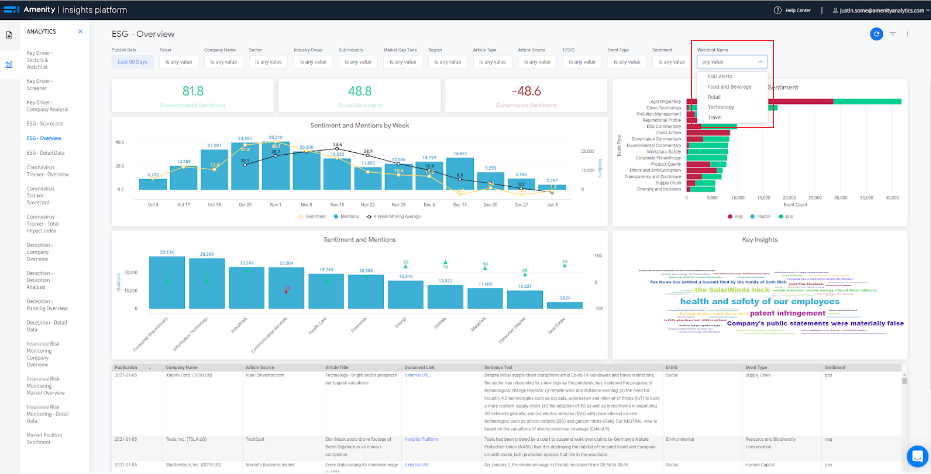Sort by Publication column arrow
The height and width of the screenshot is (474, 931).
150,368
